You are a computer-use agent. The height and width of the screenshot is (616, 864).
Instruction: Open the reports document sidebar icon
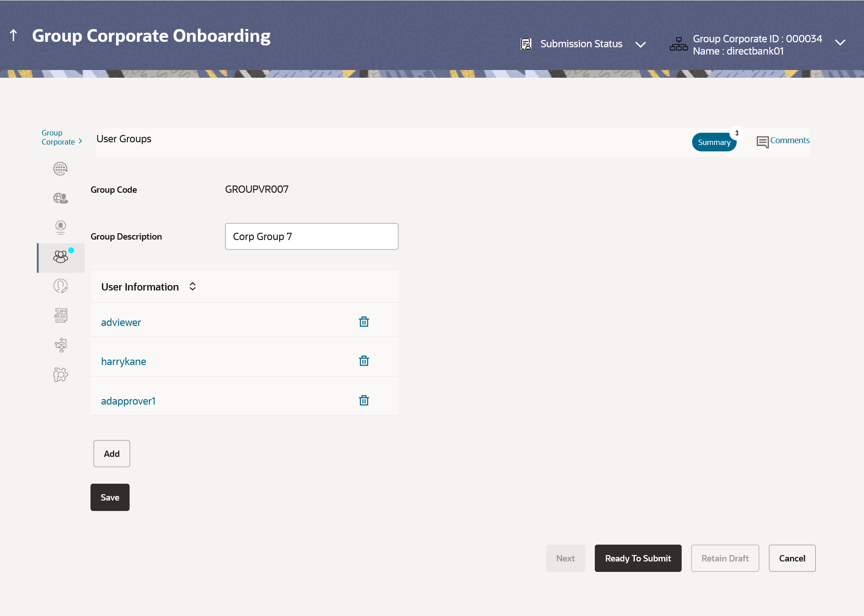(x=60, y=316)
